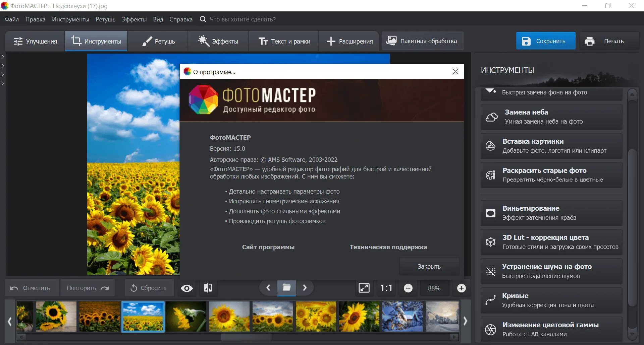Viewport: 644px width, 345px height.
Task: Set zoom to 1:1 actual size
Action: point(386,288)
